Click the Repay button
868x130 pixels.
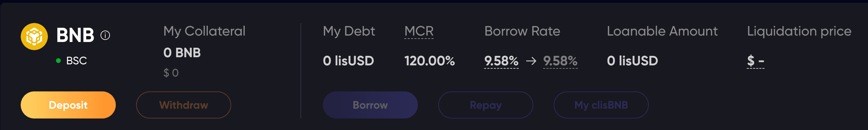[486, 105]
